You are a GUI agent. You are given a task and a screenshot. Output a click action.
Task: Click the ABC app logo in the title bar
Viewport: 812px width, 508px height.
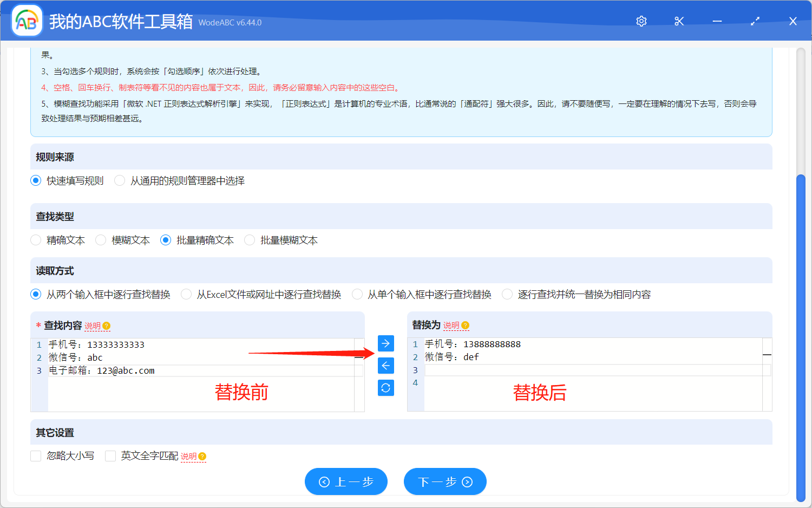26,21
